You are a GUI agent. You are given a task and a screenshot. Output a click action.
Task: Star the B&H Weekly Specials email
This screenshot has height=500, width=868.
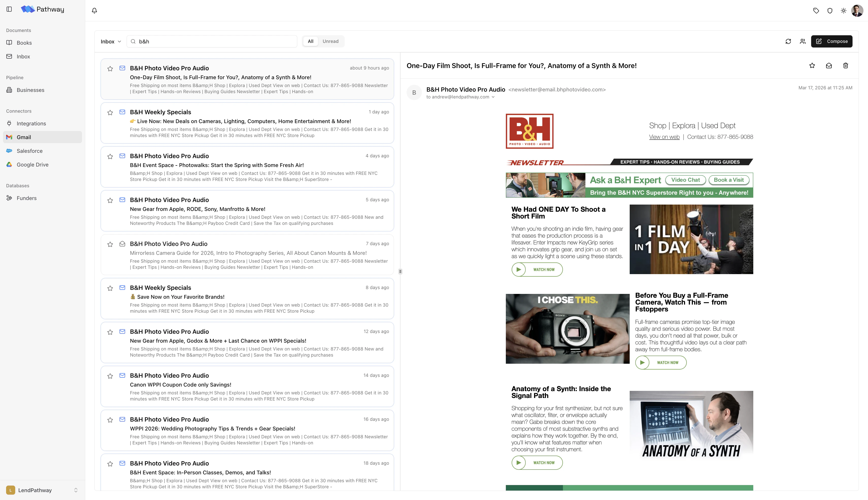(110, 112)
